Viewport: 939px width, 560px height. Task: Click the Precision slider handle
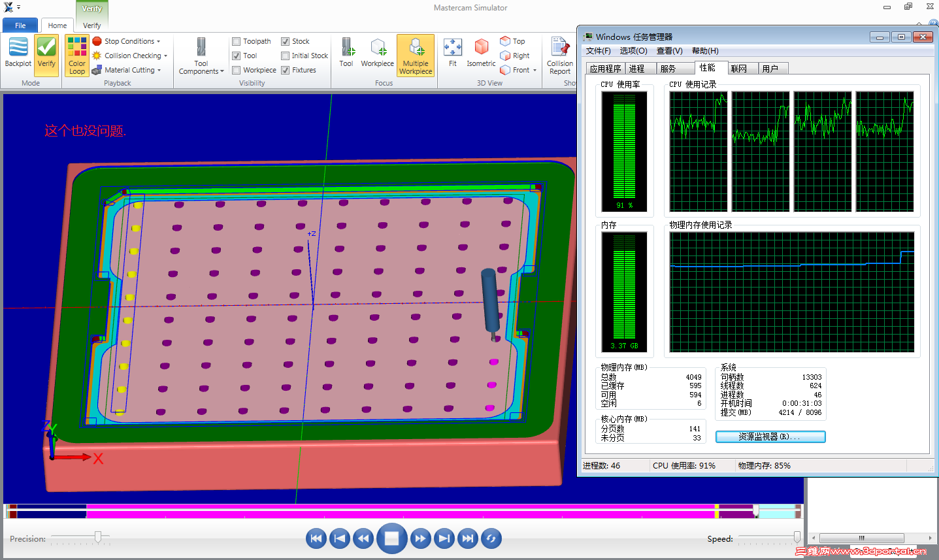(98, 537)
